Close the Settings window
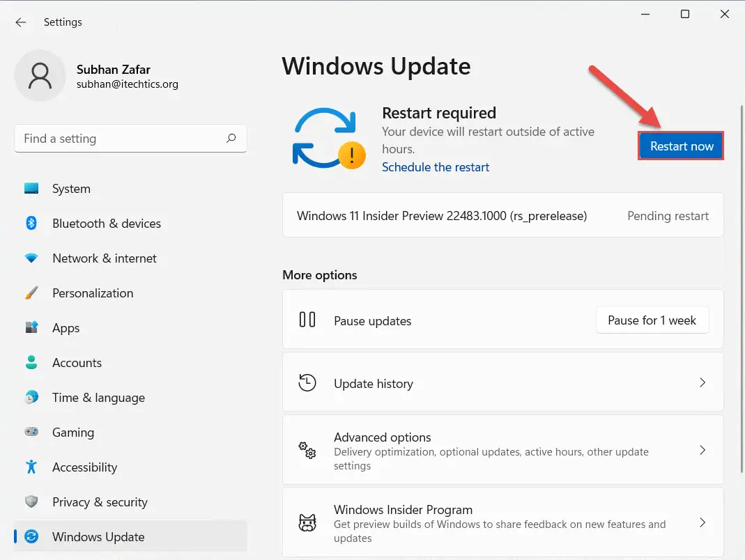This screenshot has width=745, height=560. point(725,14)
